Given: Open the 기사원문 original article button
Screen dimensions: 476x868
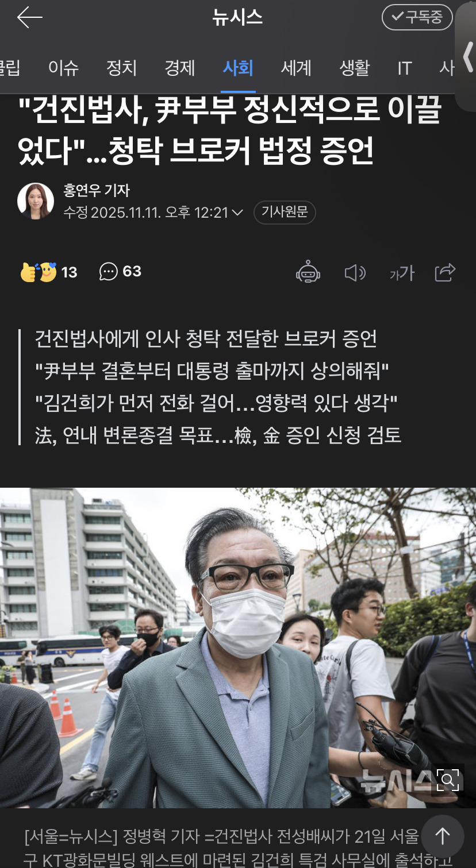Looking at the screenshot, I should pos(285,213).
